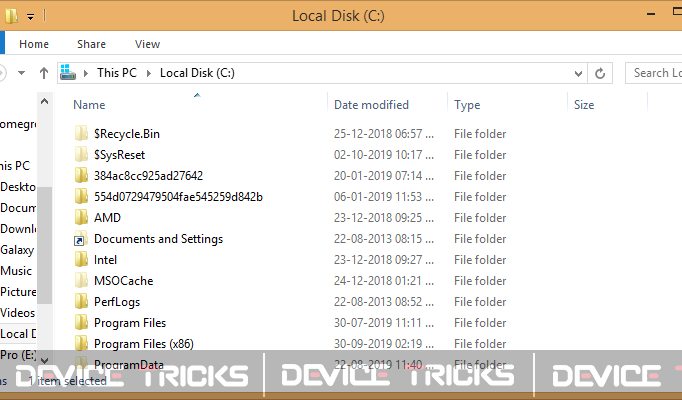Click the $Recycle.Bin folder icon
Viewport: 682px width, 400px height.
(x=81, y=133)
